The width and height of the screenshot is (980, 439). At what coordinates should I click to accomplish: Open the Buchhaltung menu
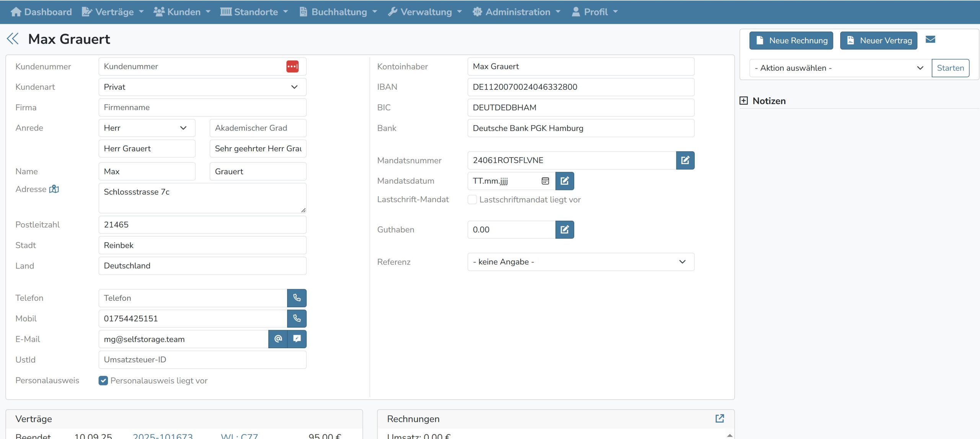point(338,12)
